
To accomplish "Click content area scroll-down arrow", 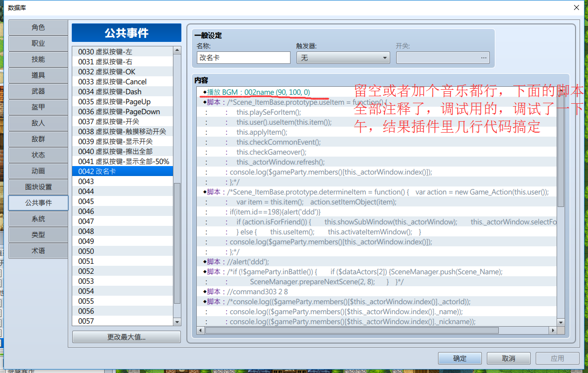I will click(561, 322).
